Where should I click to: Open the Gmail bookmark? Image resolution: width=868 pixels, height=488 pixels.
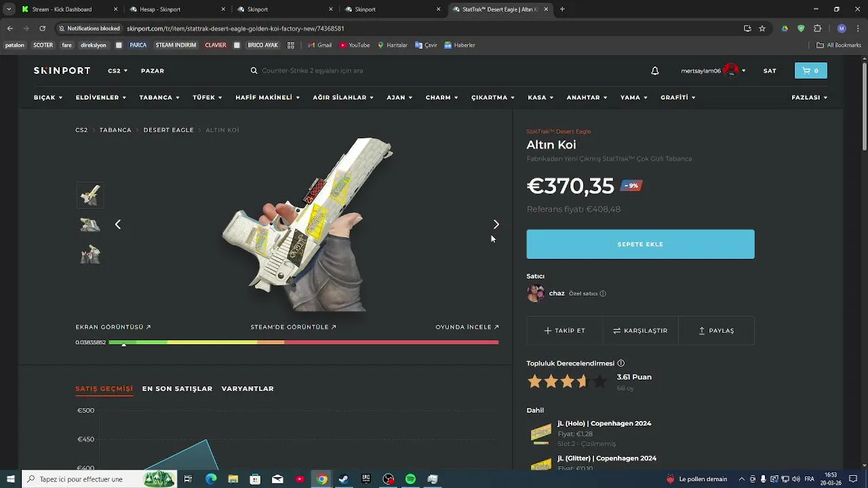coord(319,45)
